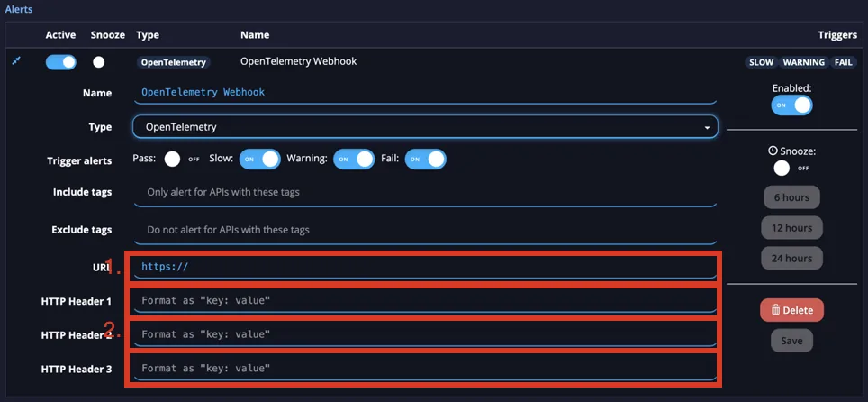Click the Snooze radio in the alert row

(98, 62)
